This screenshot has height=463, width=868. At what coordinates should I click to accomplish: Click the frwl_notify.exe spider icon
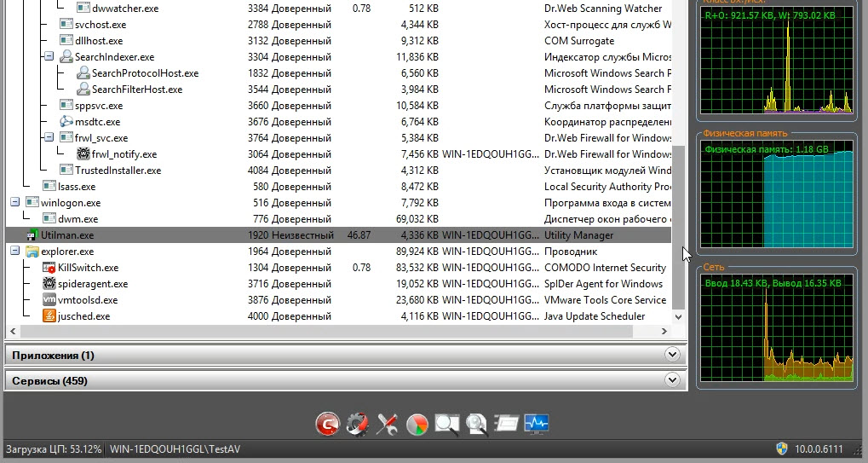pyautogui.click(x=83, y=154)
